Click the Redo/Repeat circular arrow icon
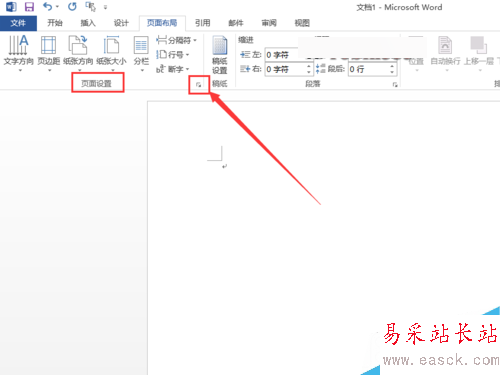This screenshot has height=375, width=500. coord(72,7)
